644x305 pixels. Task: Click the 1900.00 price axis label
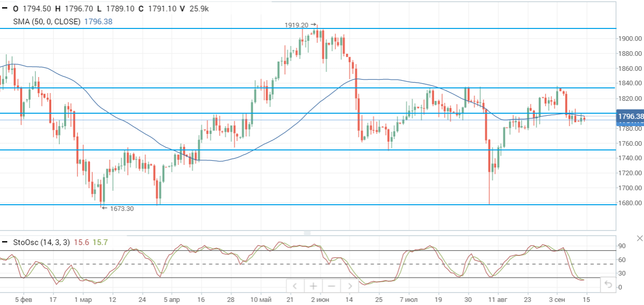630,39
